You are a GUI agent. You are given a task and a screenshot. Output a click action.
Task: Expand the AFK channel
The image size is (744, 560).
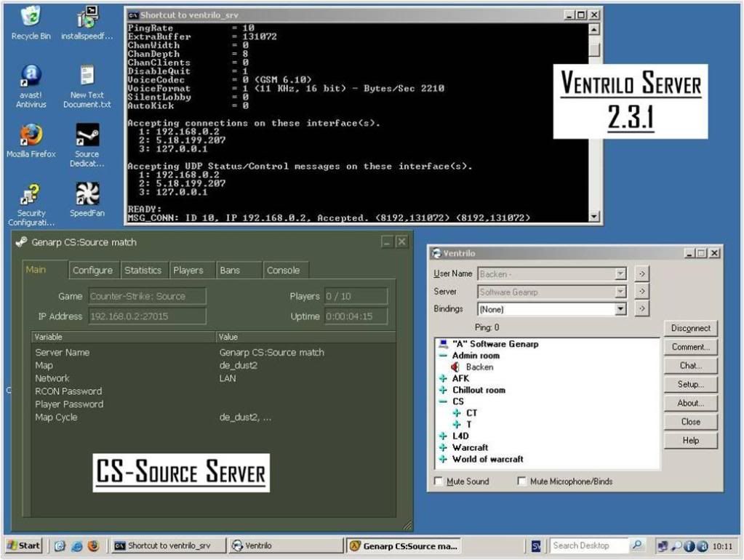click(x=443, y=378)
